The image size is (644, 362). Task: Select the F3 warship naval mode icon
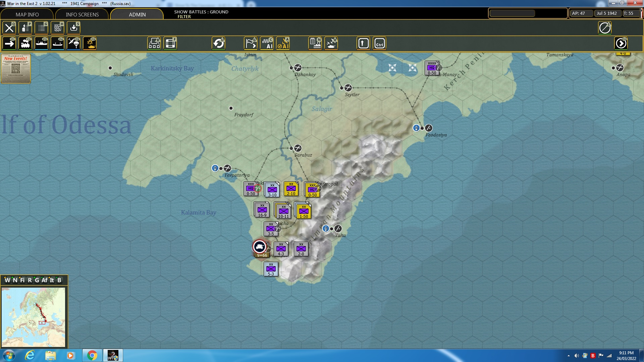pyautogui.click(x=42, y=44)
